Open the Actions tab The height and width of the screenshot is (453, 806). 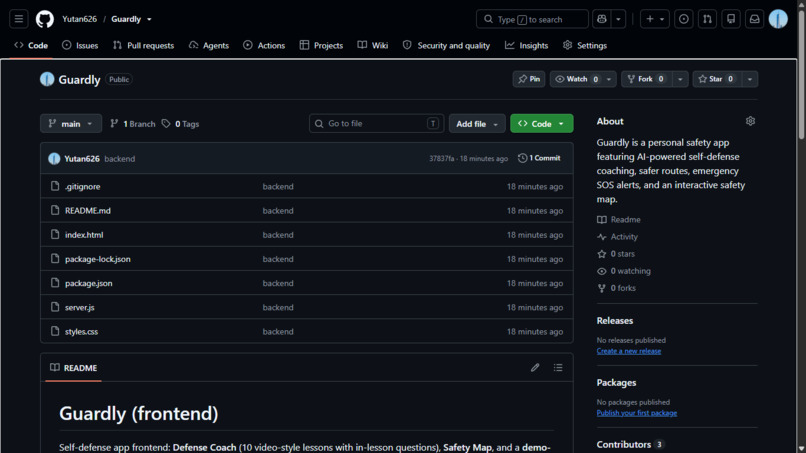click(x=264, y=45)
